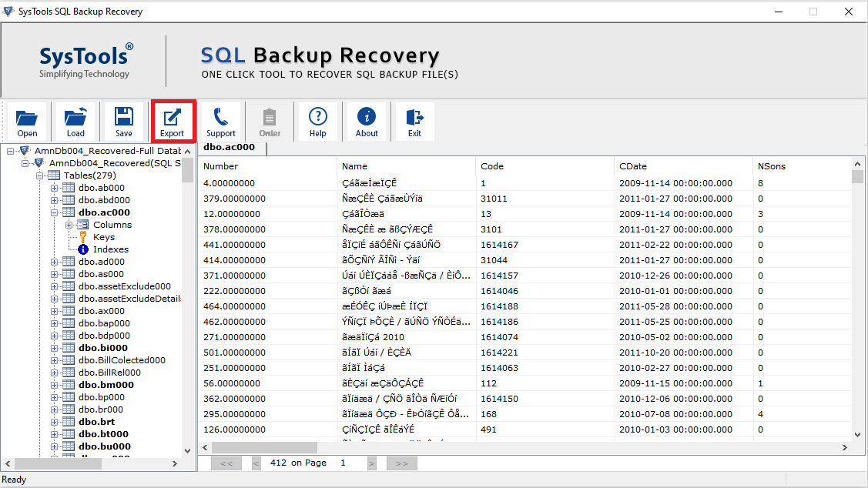Click the tree panel vertical scrollbar down arrow
This screenshot has width=868, height=488.
pyautogui.click(x=188, y=451)
